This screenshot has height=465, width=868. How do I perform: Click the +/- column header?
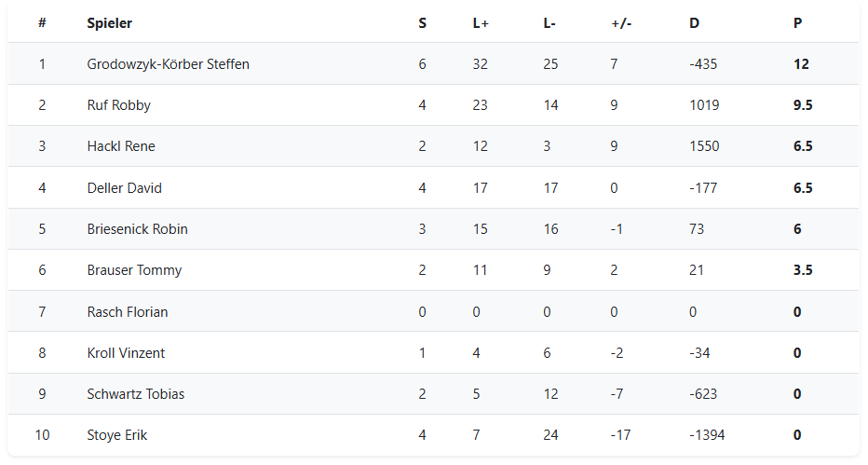pos(621,23)
